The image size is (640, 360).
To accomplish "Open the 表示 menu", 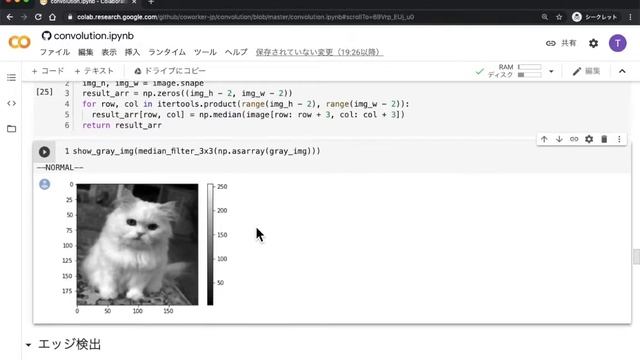I will (109, 52).
